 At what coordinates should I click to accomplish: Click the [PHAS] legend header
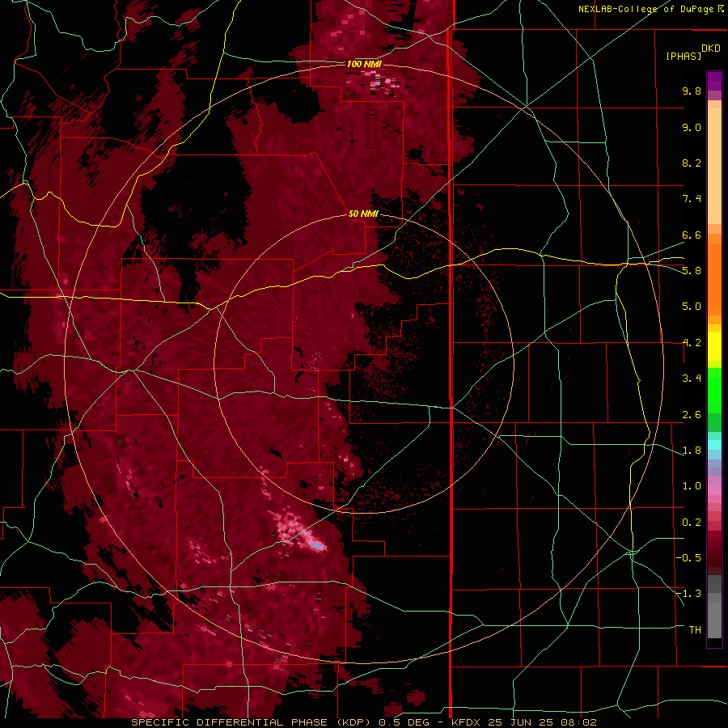click(x=684, y=56)
